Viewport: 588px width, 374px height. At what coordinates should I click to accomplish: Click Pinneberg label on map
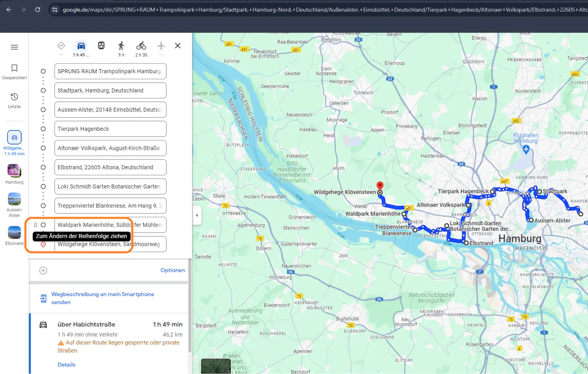pos(406,126)
